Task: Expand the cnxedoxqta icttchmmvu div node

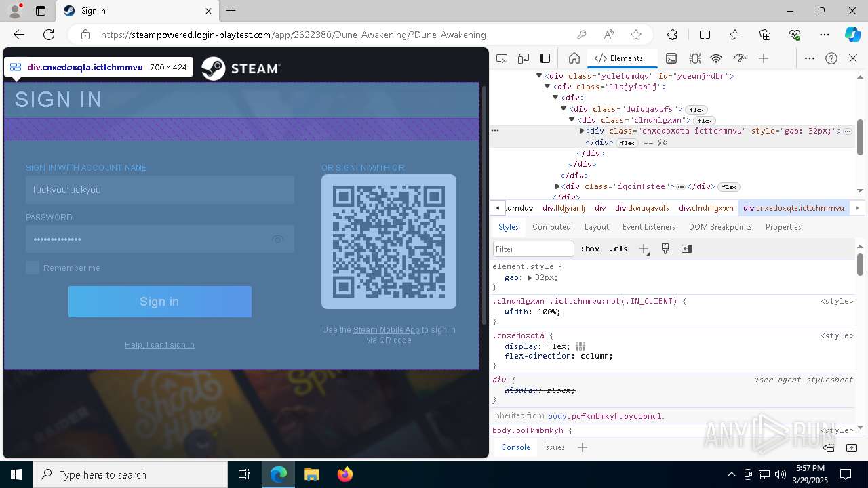Action: point(582,131)
